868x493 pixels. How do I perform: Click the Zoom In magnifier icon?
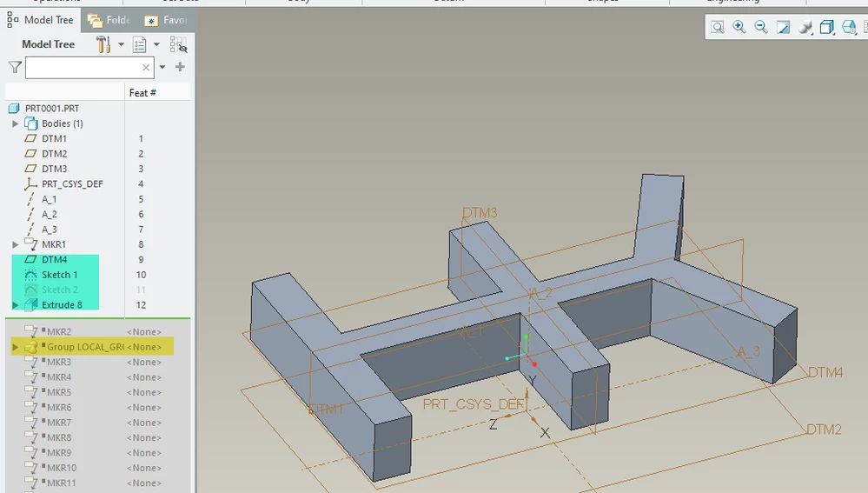(x=739, y=27)
